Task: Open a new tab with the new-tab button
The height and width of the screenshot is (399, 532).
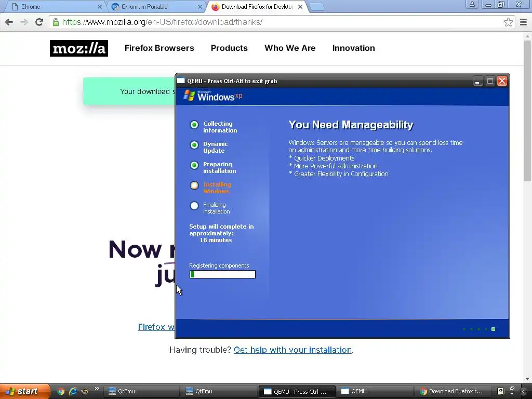Action: [x=317, y=7]
